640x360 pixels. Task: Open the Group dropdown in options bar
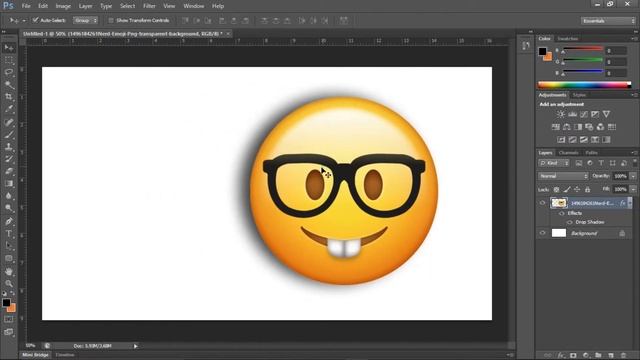click(x=86, y=20)
